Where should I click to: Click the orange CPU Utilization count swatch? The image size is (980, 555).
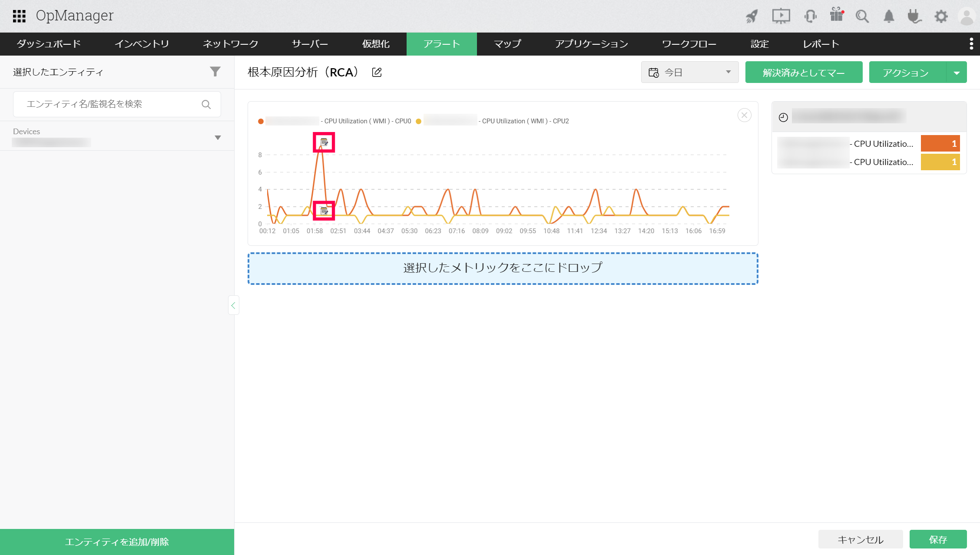[x=940, y=144]
